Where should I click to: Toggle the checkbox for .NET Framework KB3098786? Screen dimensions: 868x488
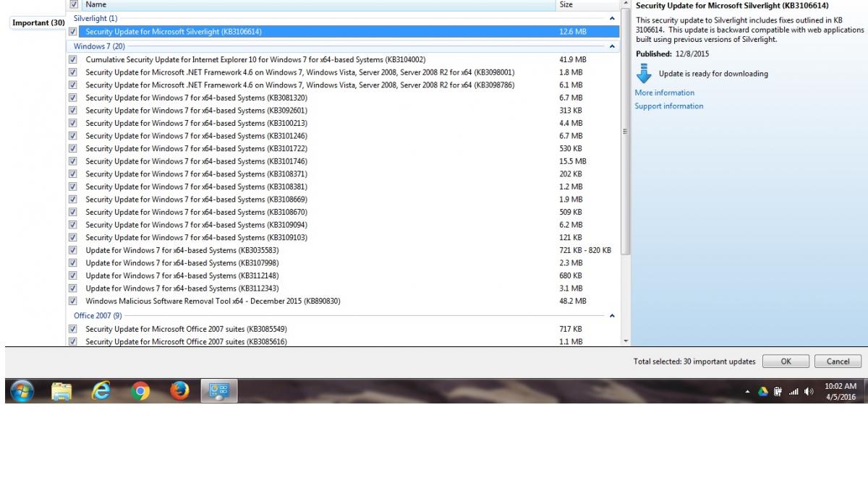tap(72, 85)
